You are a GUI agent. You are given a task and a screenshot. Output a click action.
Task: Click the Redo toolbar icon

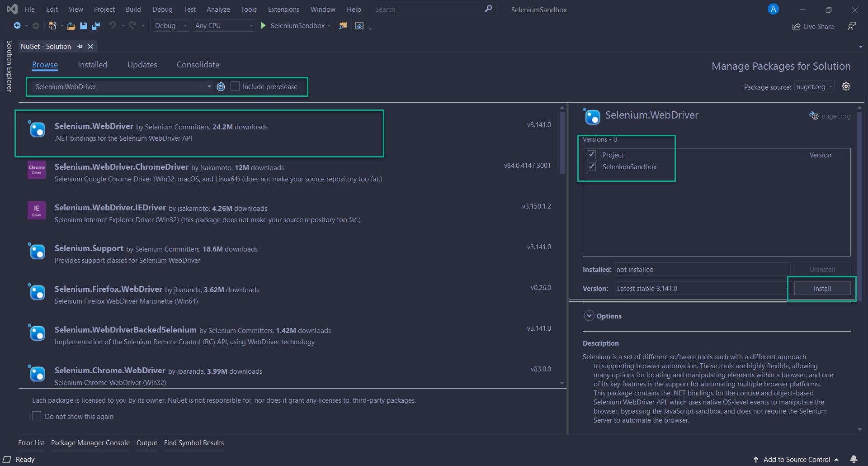coord(132,26)
